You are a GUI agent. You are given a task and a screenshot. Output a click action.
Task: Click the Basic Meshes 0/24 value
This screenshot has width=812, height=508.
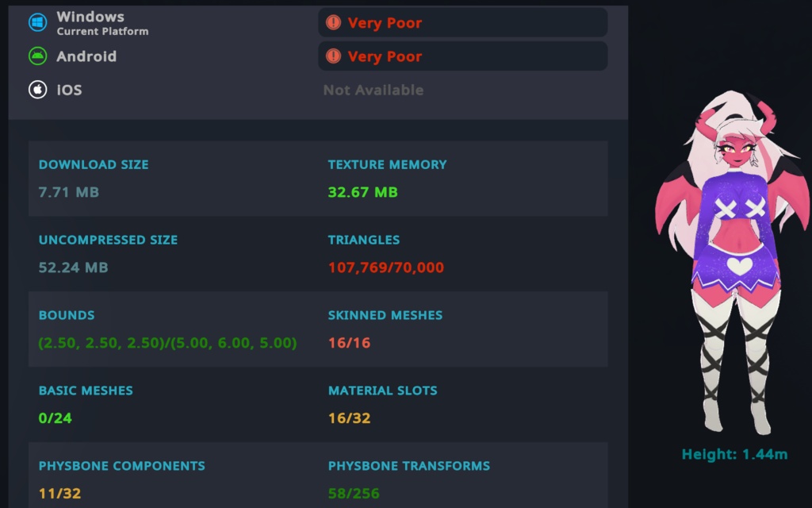[x=55, y=418]
